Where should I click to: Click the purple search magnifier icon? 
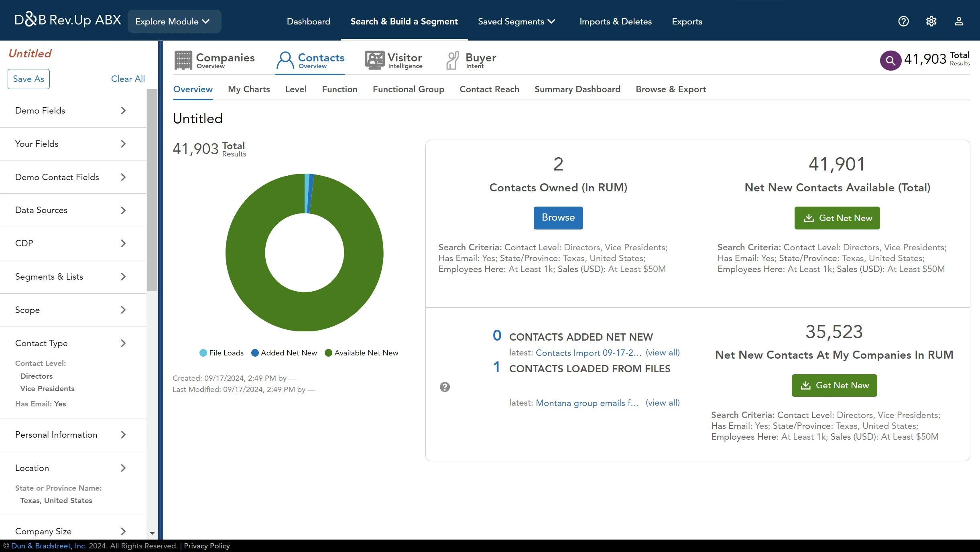(x=891, y=61)
